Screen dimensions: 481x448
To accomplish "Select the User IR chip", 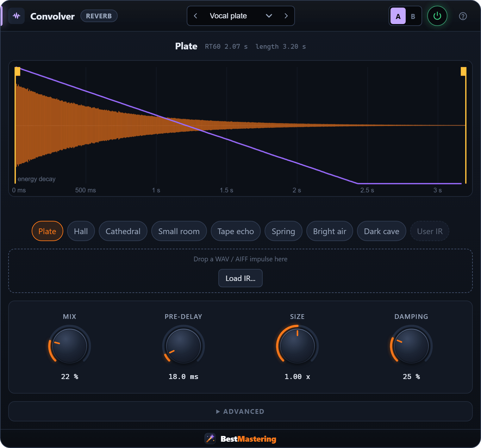I will tap(430, 231).
